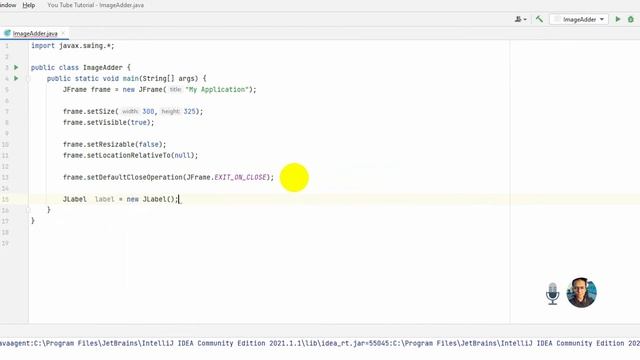Click the frame.setVisible(true) line
This screenshot has width=640, height=360.
(109, 122)
